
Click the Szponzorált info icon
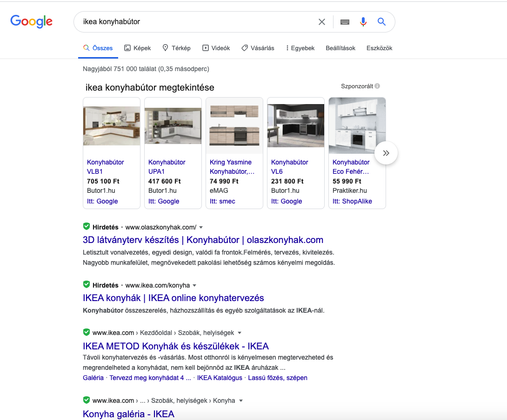377,86
